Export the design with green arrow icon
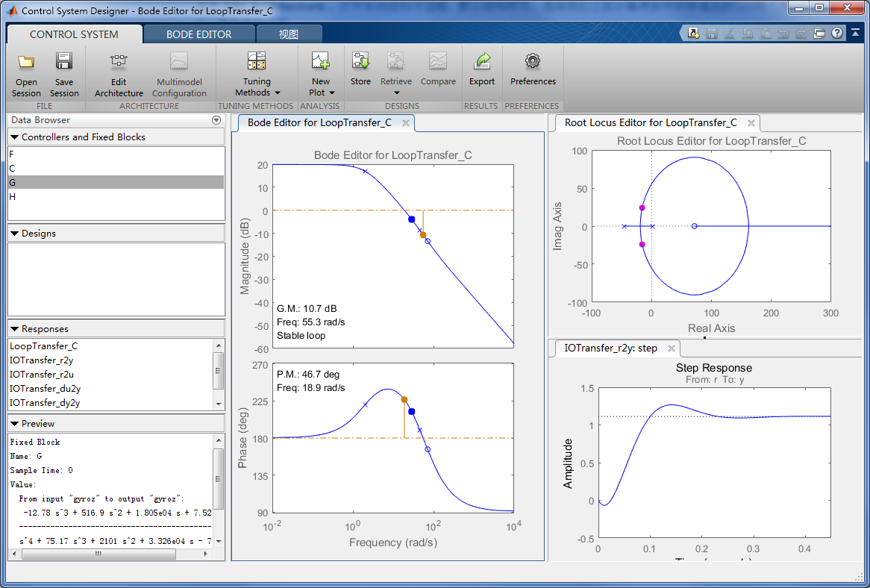Viewport: 870px width, 588px height. pyautogui.click(x=481, y=61)
